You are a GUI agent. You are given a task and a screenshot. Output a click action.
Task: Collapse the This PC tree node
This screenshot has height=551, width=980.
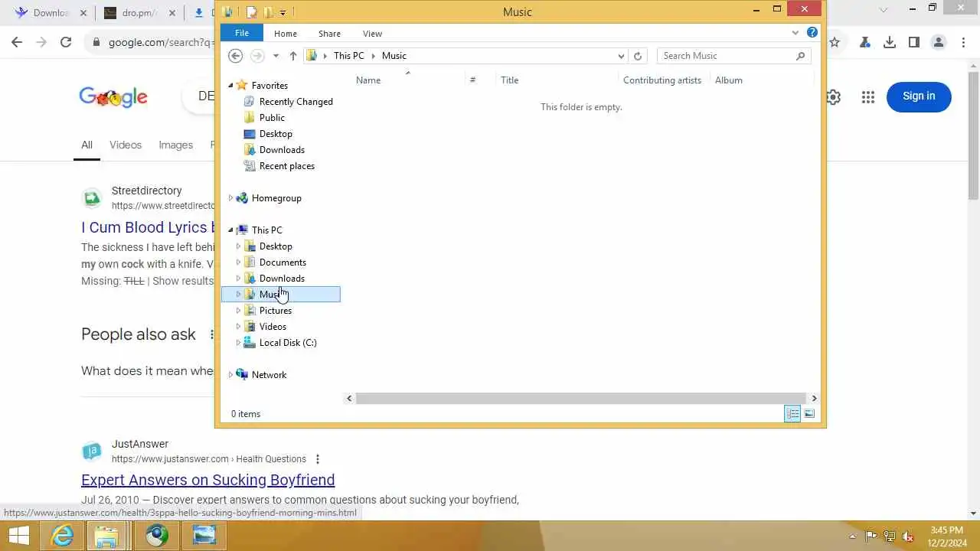tap(230, 230)
